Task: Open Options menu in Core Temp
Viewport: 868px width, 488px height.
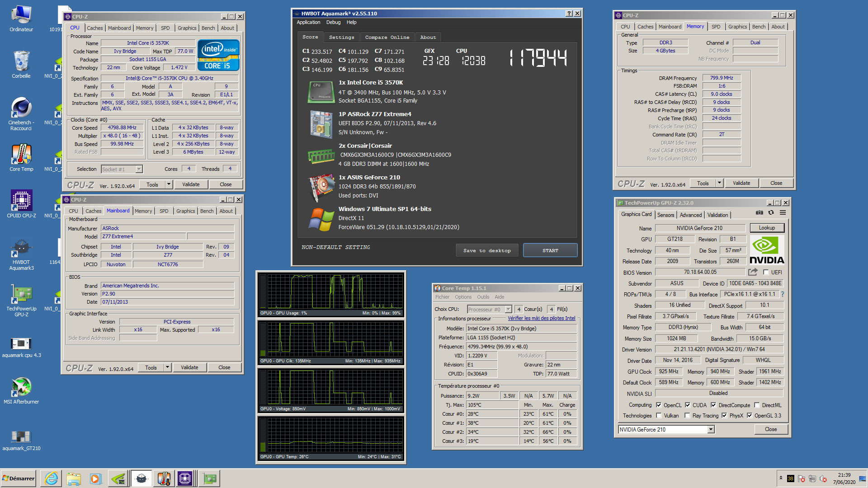Action: 463,297
